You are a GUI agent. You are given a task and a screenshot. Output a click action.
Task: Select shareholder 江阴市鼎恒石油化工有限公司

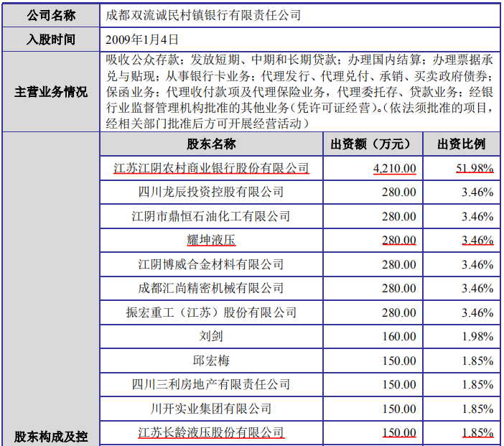click(211, 216)
